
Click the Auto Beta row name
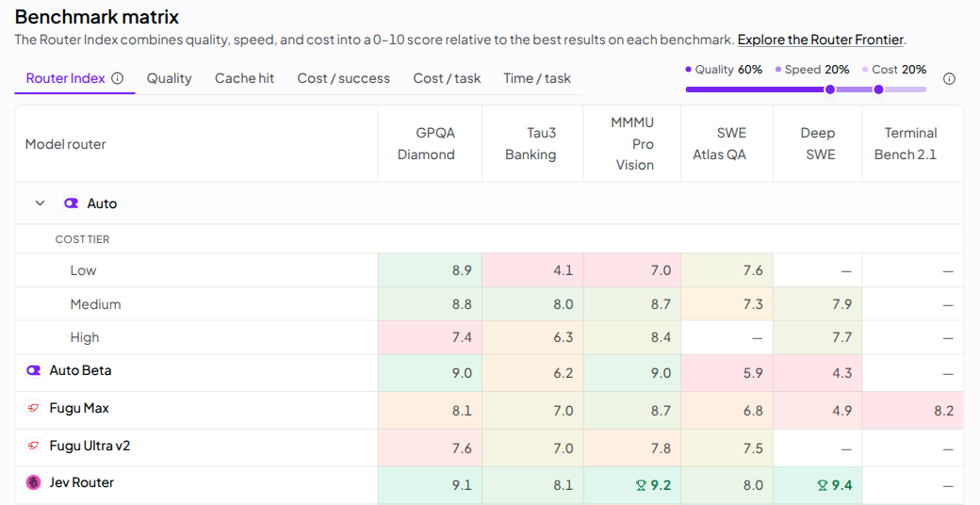81,370
